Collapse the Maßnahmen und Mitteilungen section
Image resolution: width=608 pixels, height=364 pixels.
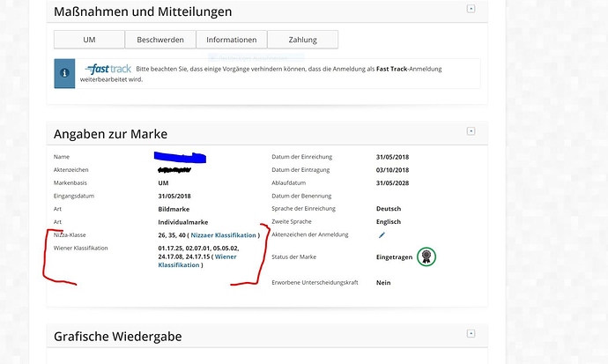tap(471, 9)
